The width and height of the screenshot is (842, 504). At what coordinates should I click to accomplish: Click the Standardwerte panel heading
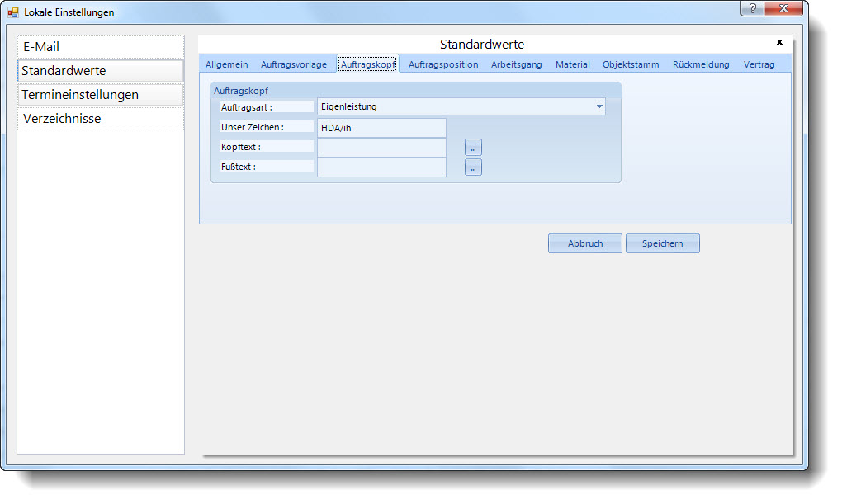pyautogui.click(x=482, y=44)
